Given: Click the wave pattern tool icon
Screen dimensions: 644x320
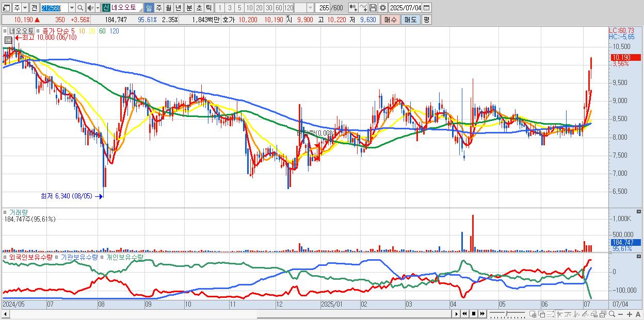Looking at the screenshot, I should [x=577, y=314].
